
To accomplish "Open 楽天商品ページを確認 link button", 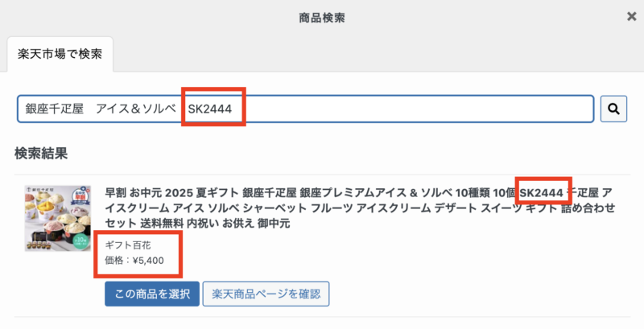I will coord(266,294).
